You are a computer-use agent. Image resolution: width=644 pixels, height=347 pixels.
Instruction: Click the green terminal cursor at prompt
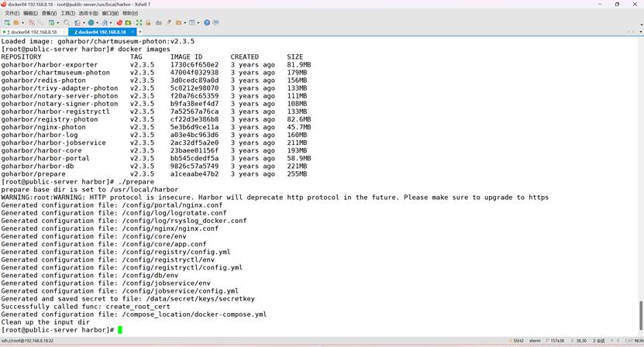[x=120, y=330]
